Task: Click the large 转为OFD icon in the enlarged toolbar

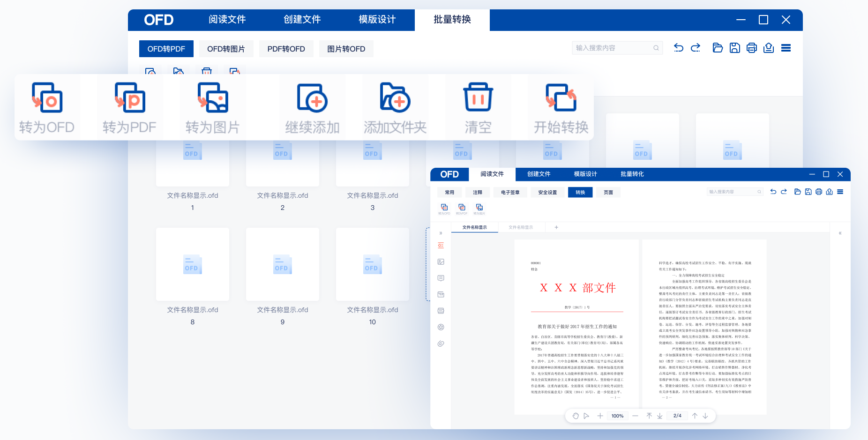Action: pos(47,97)
